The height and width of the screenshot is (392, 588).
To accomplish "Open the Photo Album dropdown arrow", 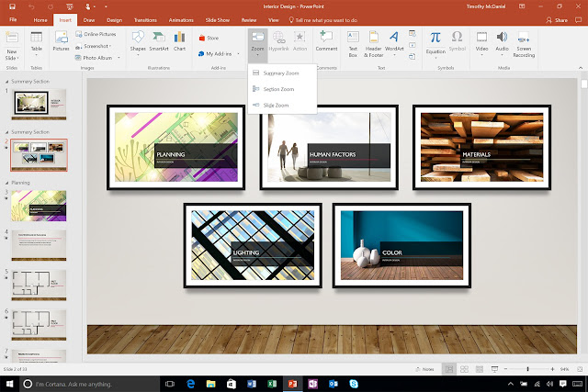I will [119, 58].
